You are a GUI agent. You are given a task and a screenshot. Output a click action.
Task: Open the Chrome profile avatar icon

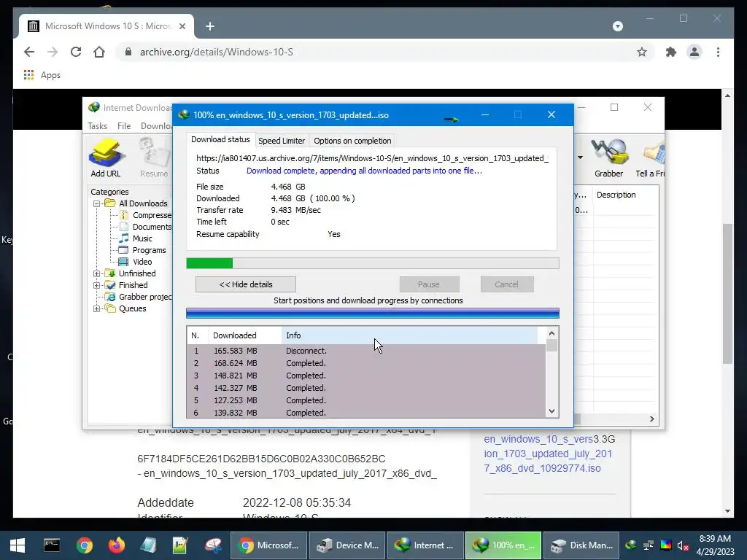(x=694, y=52)
